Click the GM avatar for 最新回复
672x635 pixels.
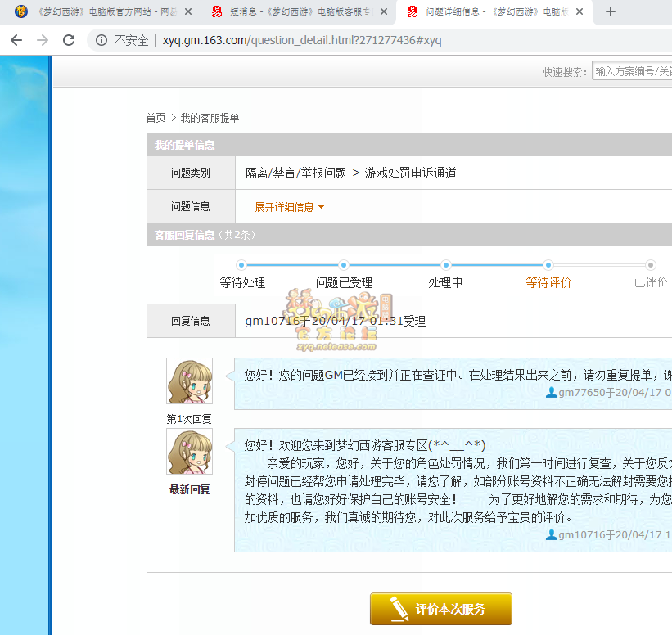click(189, 451)
